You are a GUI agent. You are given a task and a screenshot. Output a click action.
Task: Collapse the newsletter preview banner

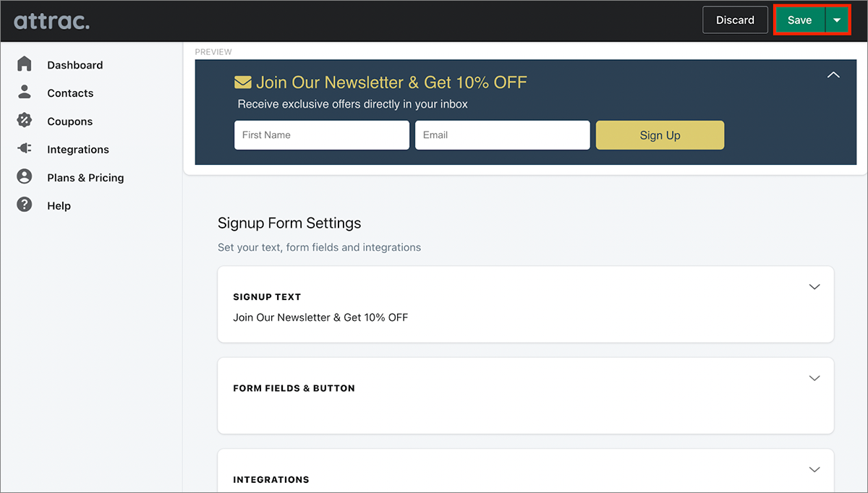click(x=833, y=74)
